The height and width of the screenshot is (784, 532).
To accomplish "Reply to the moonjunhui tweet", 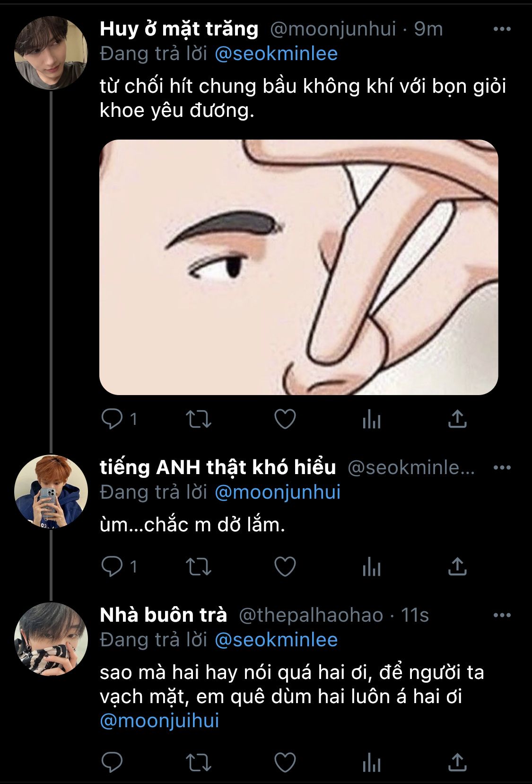I will (x=113, y=419).
